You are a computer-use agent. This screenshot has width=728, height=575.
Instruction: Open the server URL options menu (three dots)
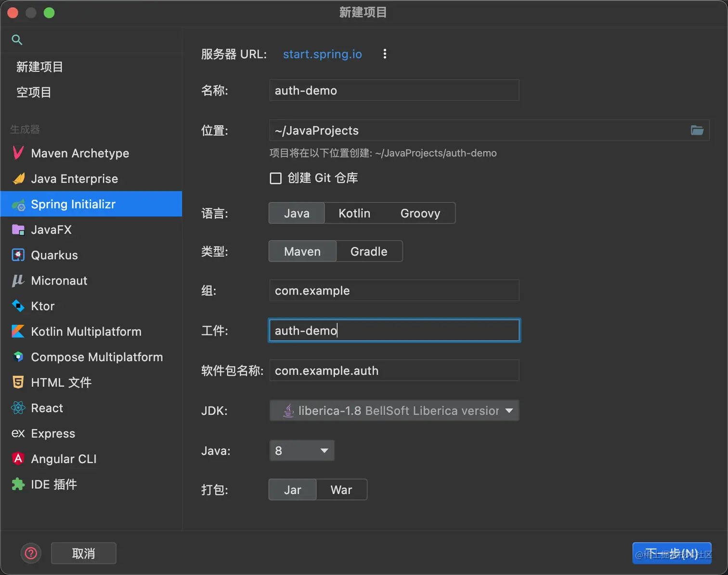[x=385, y=54]
